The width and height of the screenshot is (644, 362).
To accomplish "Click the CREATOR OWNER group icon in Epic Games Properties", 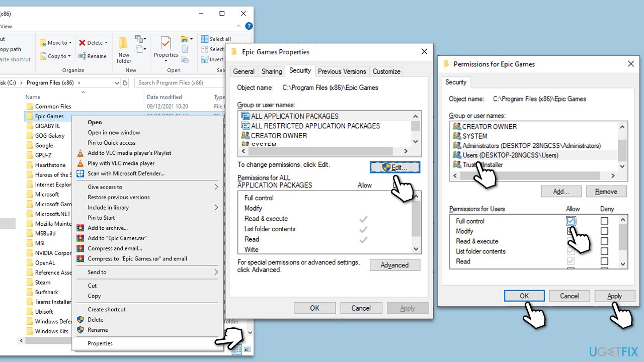I will click(246, 136).
